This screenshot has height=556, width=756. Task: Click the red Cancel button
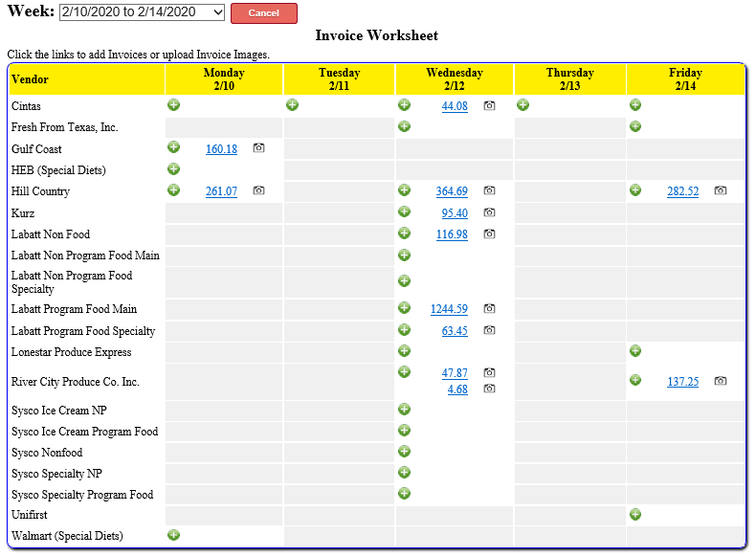tap(264, 13)
